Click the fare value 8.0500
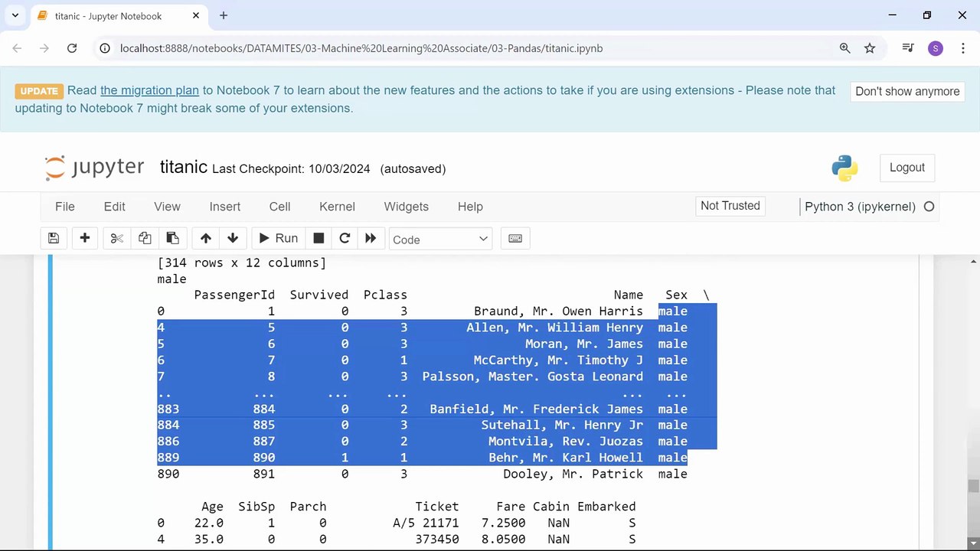 pos(503,540)
